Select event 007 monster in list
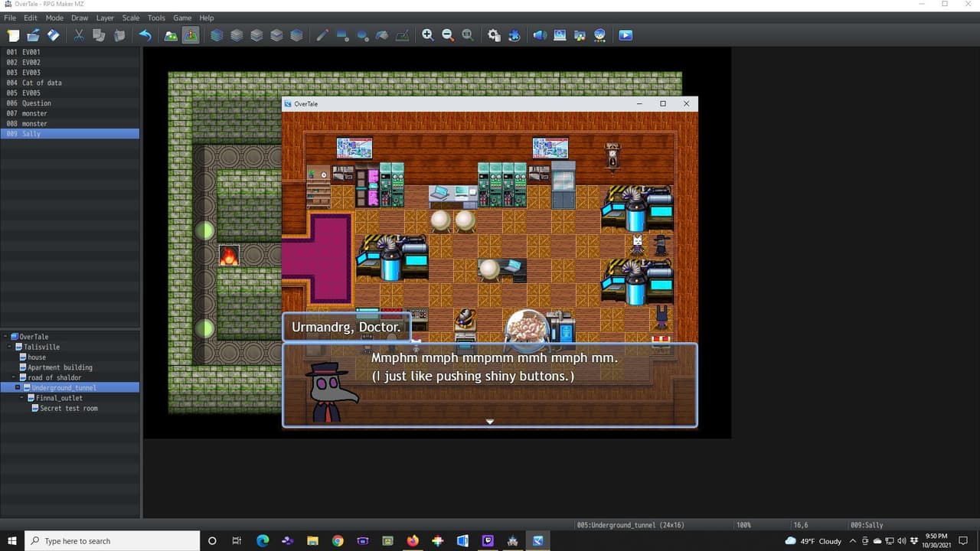Viewport: 980px width, 551px height. [x=70, y=113]
